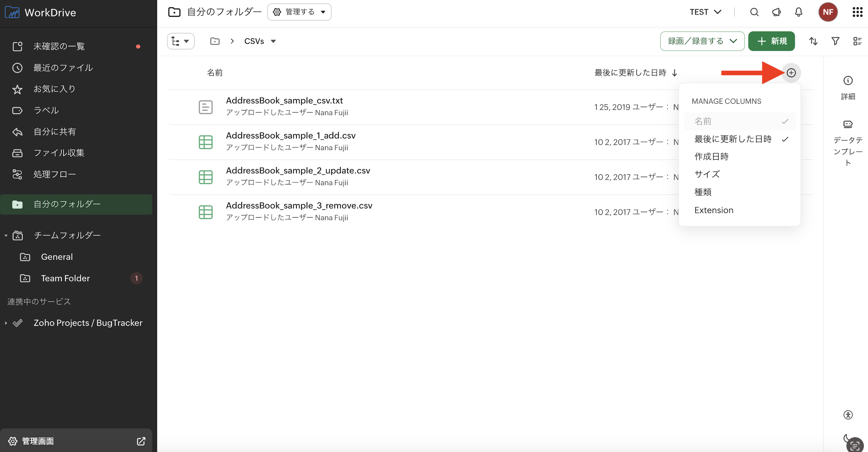Open お気に入り in sidebar
The image size is (868, 452).
pyautogui.click(x=54, y=89)
